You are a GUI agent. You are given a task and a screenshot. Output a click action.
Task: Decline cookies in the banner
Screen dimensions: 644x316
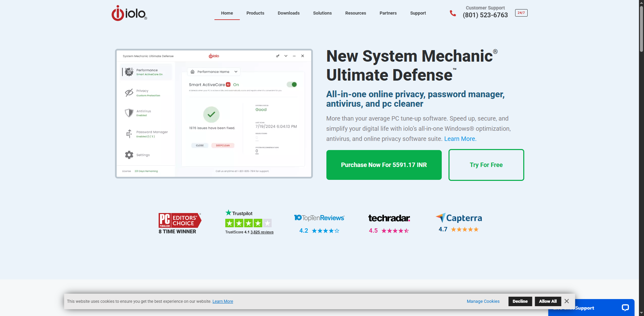click(x=520, y=301)
